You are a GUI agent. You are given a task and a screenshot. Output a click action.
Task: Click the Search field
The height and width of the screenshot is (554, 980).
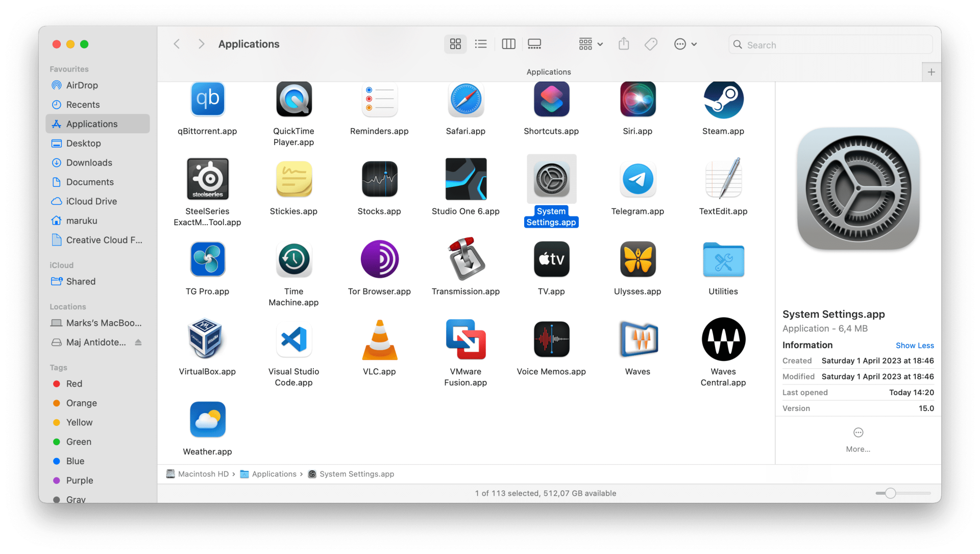pyautogui.click(x=830, y=44)
